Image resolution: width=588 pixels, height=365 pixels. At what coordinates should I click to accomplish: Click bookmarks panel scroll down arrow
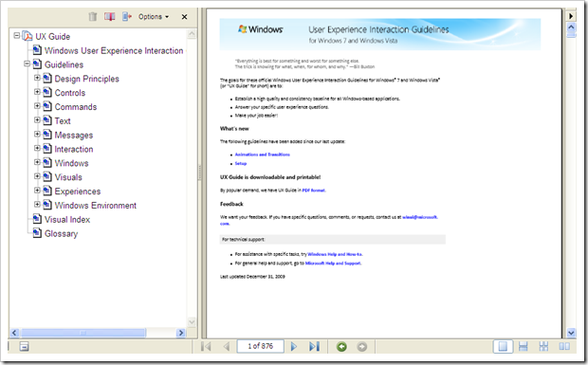(x=192, y=322)
